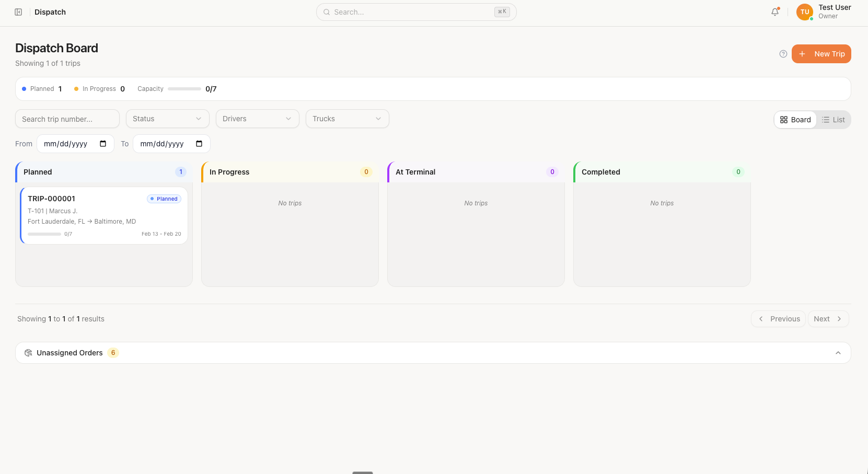Focus the Search trip number field

click(x=67, y=119)
